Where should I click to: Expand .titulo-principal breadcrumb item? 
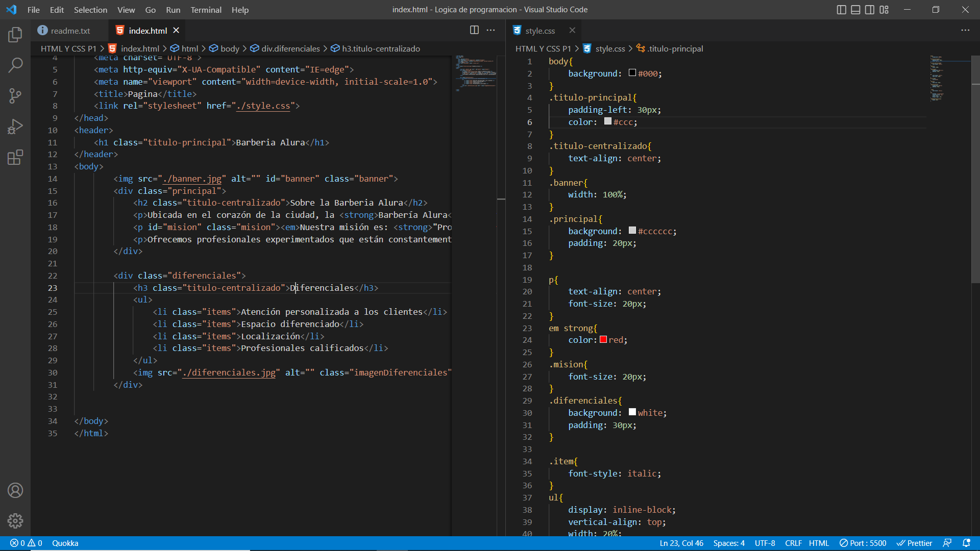pyautogui.click(x=670, y=48)
